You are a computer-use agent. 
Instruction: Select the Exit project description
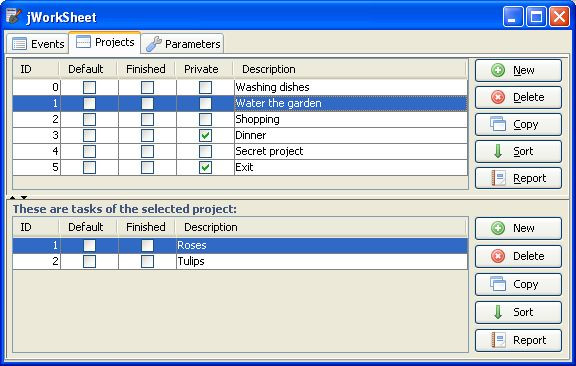point(351,167)
